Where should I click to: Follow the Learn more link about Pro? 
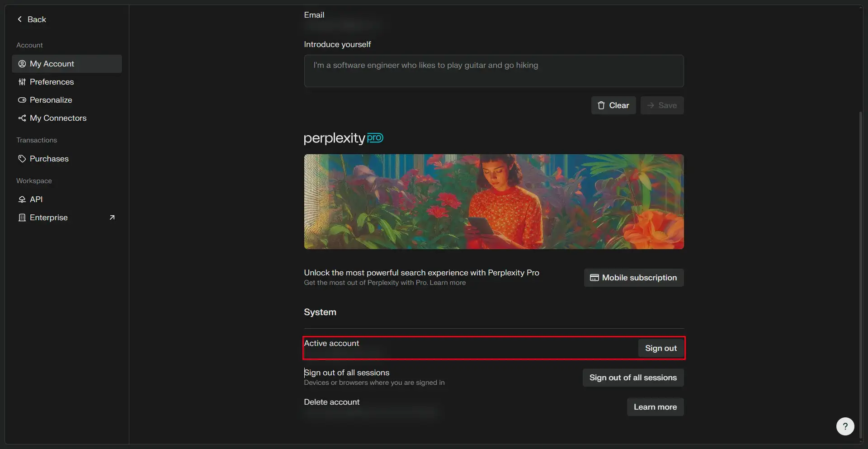pyautogui.click(x=448, y=283)
